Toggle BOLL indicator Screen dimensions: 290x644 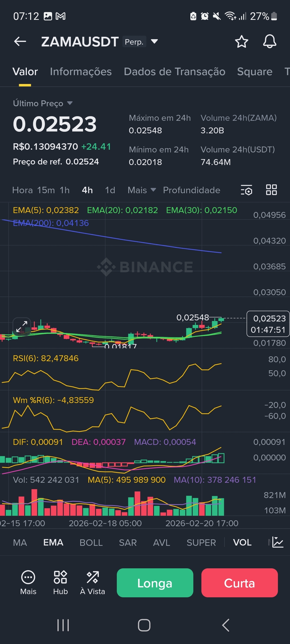(x=91, y=542)
